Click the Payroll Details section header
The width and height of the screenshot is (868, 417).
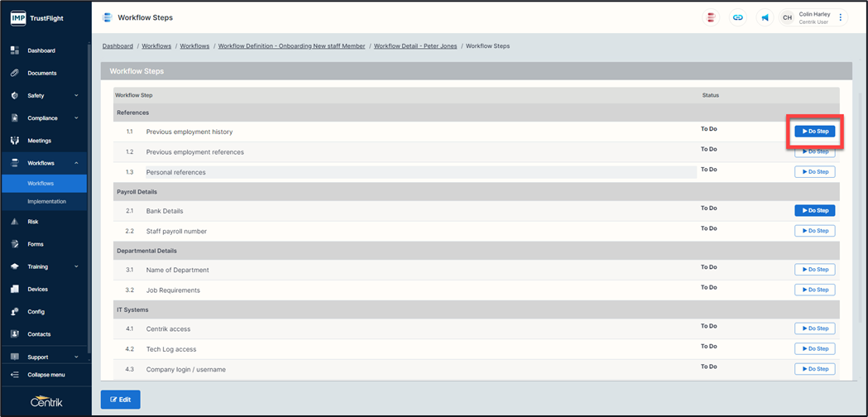[476, 192]
